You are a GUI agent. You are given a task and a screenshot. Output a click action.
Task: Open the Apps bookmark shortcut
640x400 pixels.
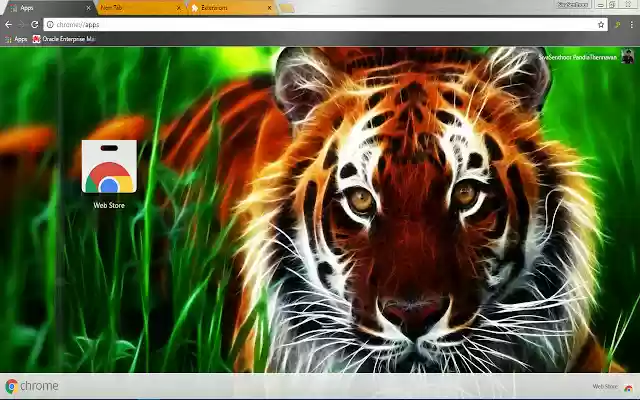point(16,39)
